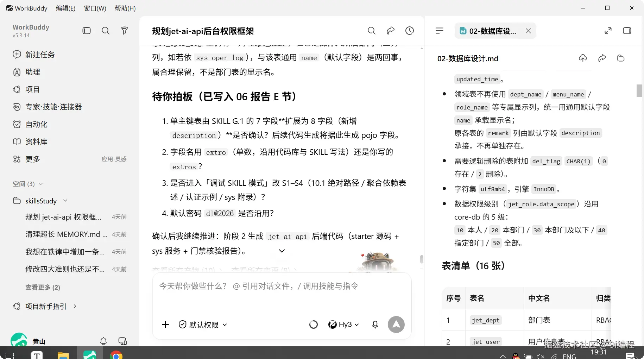Launch Chrome from the taskbar
Screen dimensions: 644x359
coord(116,355)
